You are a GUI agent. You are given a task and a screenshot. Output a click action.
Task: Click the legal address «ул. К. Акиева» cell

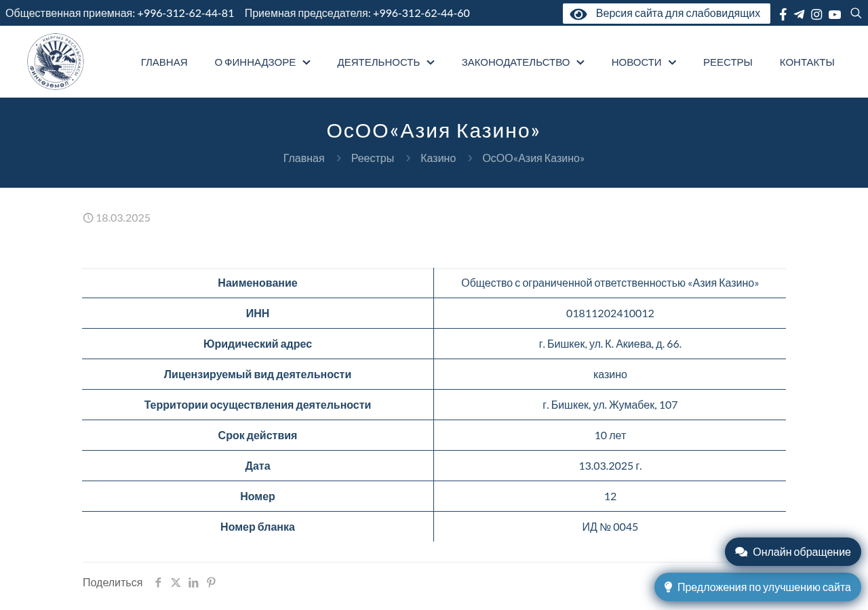pyautogui.click(x=610, y=344)
